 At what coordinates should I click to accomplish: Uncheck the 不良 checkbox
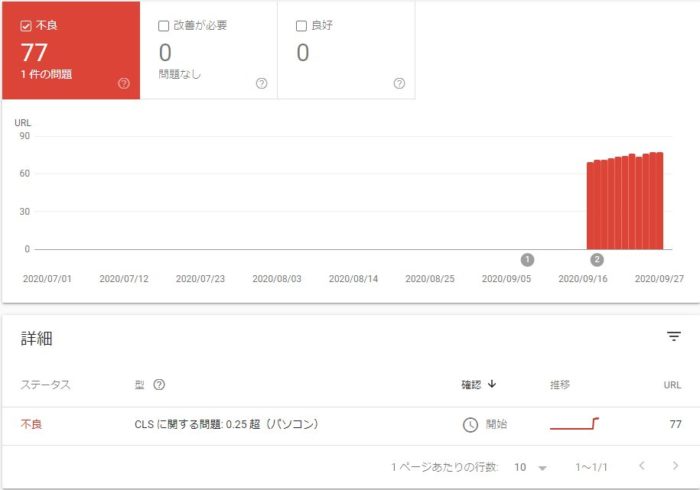pyautogui.click(x=26, y=26)
